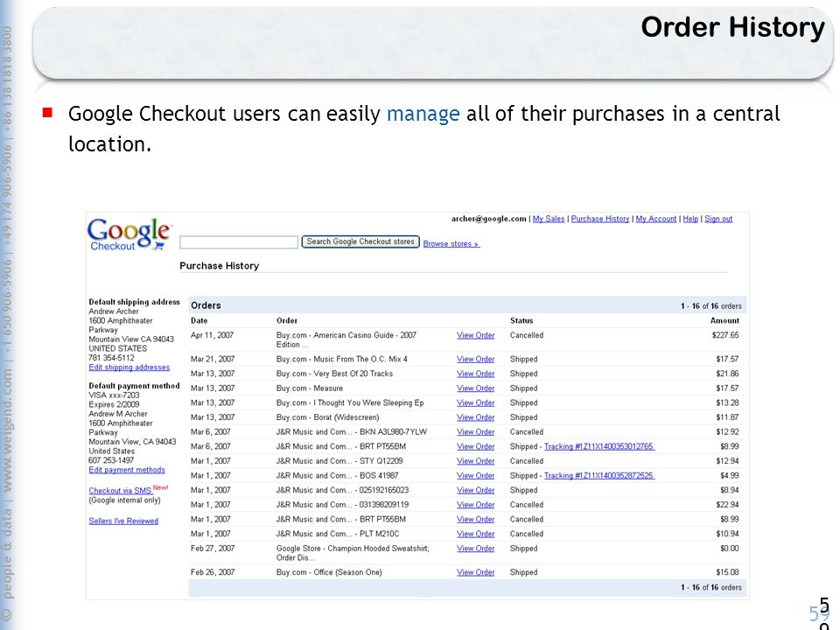View Order for BOS 41987
Viewport: 840px width, 630px height.
[x=476, y=475]
